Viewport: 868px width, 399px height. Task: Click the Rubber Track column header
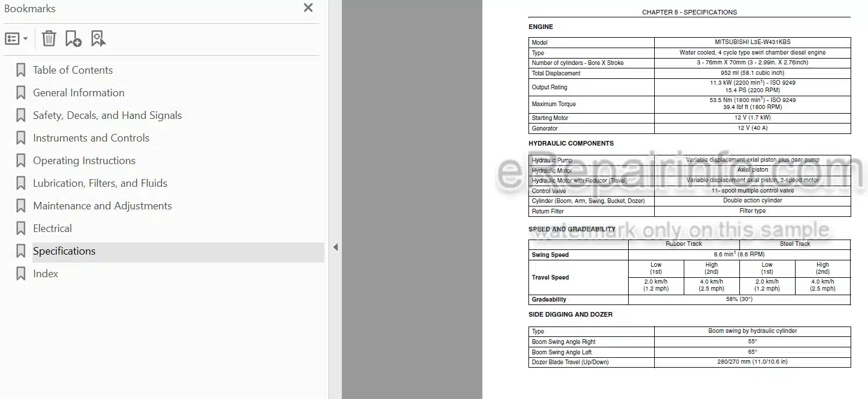[684, 244]
